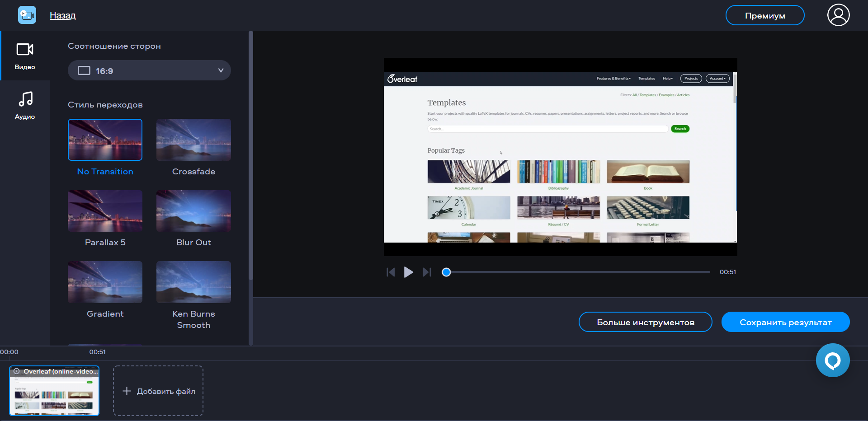Click the Добавить файл placeholder in timeline
The height and width of the screenshot is (421, 868).
[158, 391]
